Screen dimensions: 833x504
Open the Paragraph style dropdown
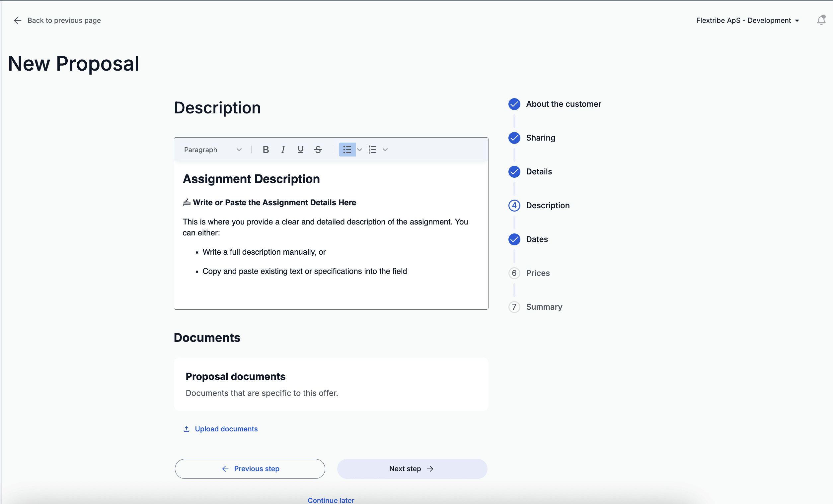click(x=213, y=150)
